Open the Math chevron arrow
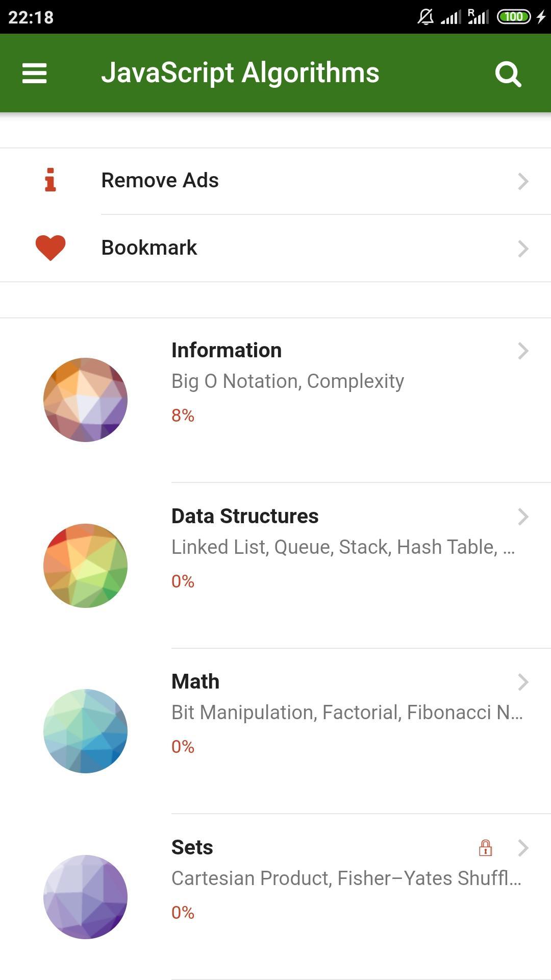This screenshot has width=551, height=980. point(523,682)
